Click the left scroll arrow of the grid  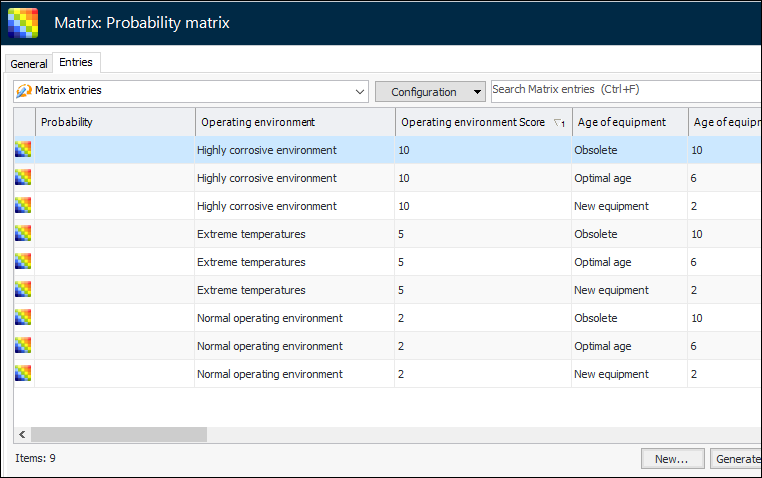tap(21, 435)
